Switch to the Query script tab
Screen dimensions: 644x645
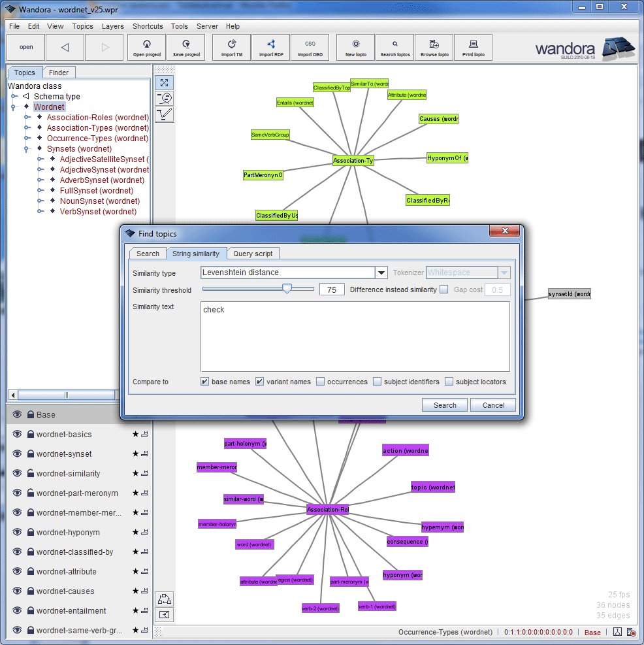pos(253,254)
